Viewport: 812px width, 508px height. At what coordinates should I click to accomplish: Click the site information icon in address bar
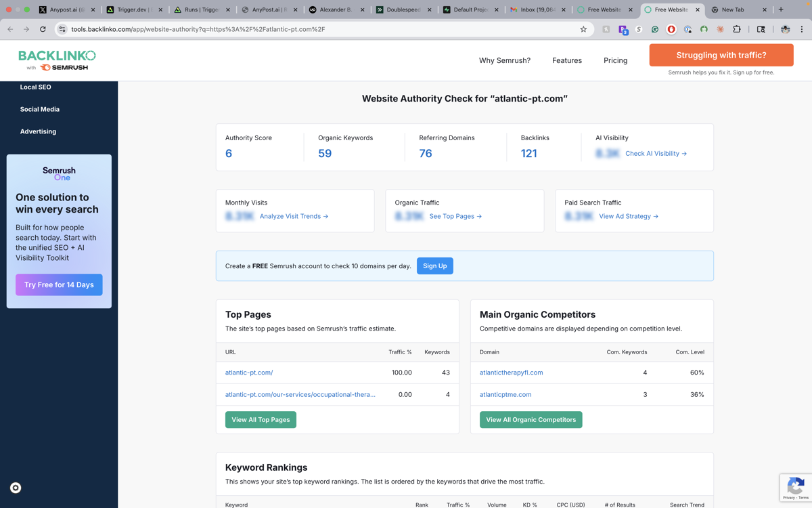[62, 29]
